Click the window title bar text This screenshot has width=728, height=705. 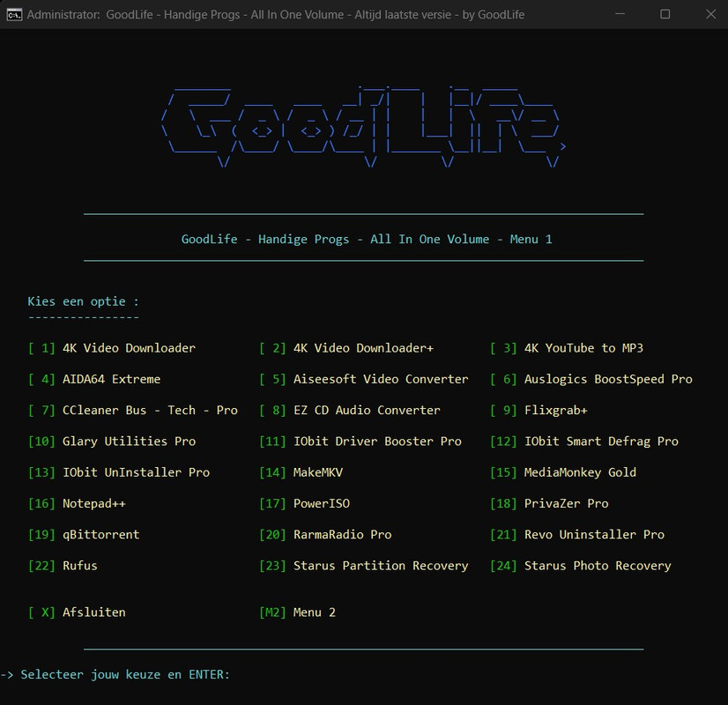click(276, 14)
